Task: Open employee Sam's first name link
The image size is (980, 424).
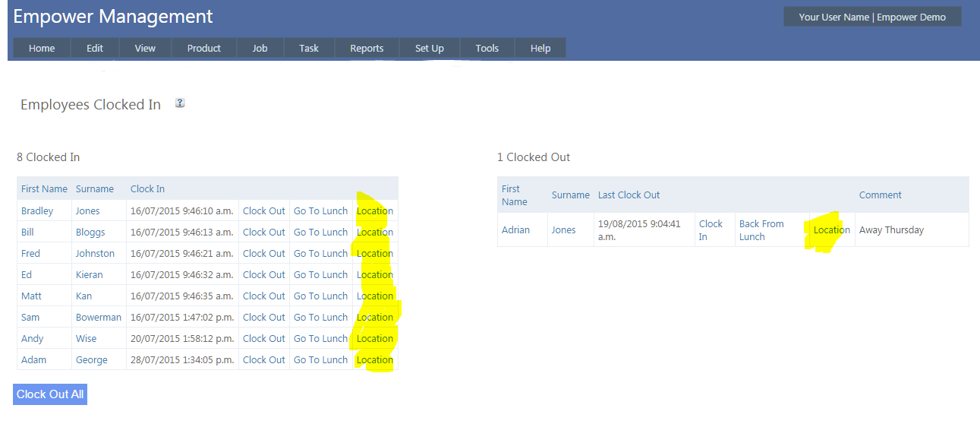Action: coord(30,318)
